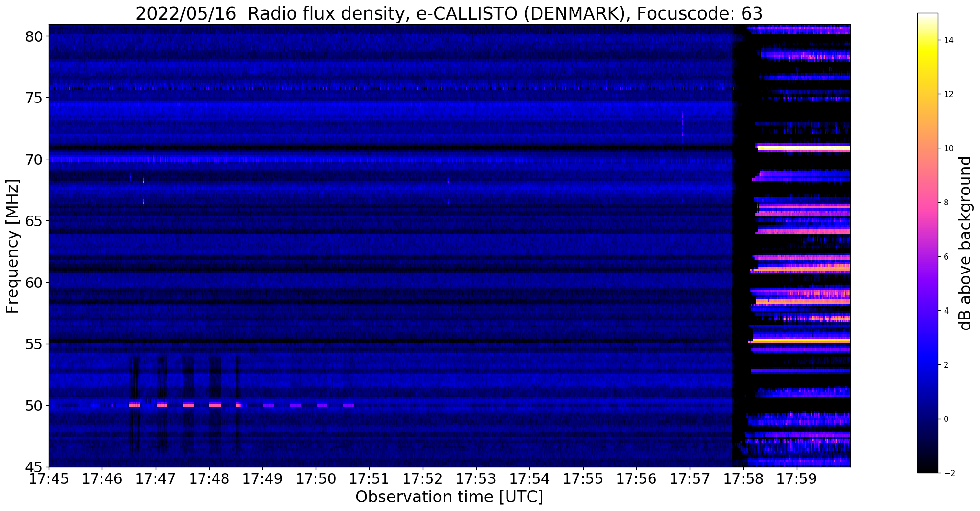This screenshot has height=511, width=980.
Task: Click the 17:52 time tick label
Action: click(423, 479)
